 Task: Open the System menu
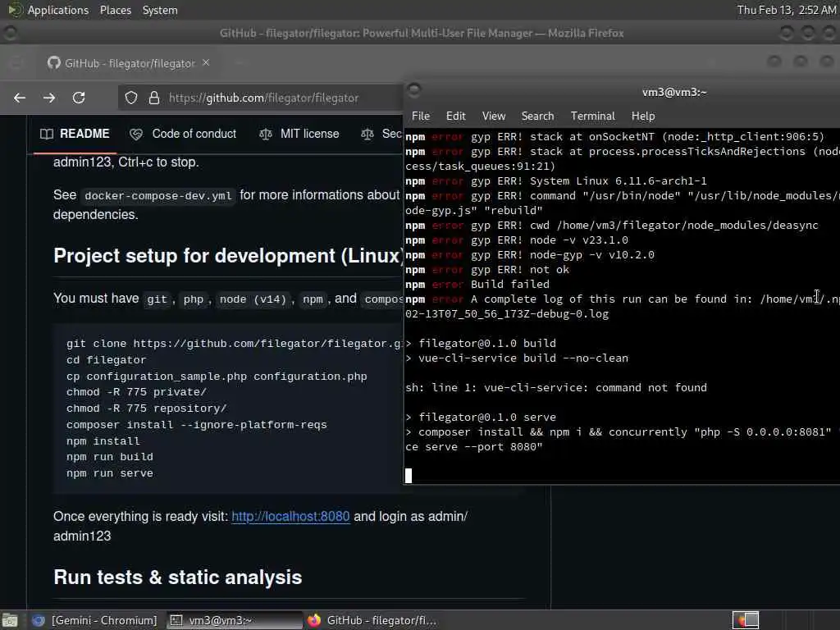click(160, 10)
